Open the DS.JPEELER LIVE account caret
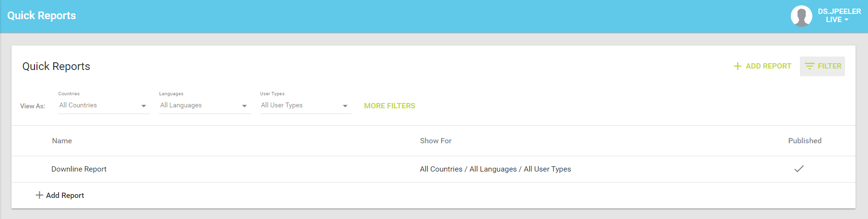The width and height of the screenshot is (868, 219). [x=846, y=20]
